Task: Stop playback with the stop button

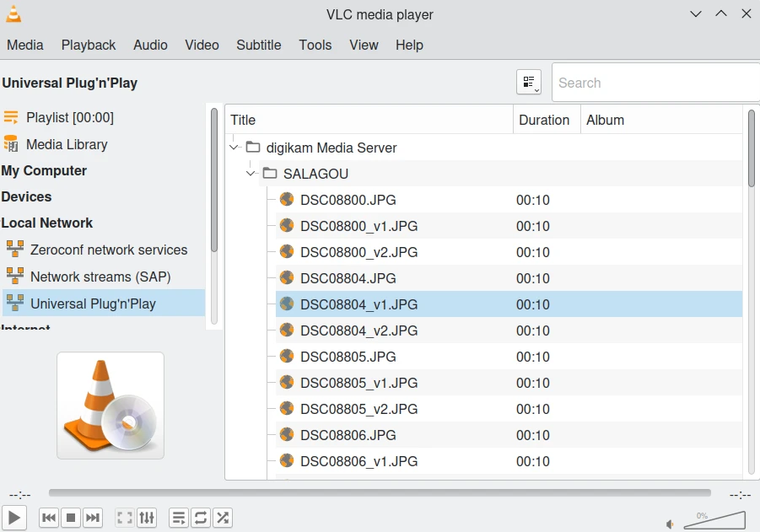Action: pos(71,518)
